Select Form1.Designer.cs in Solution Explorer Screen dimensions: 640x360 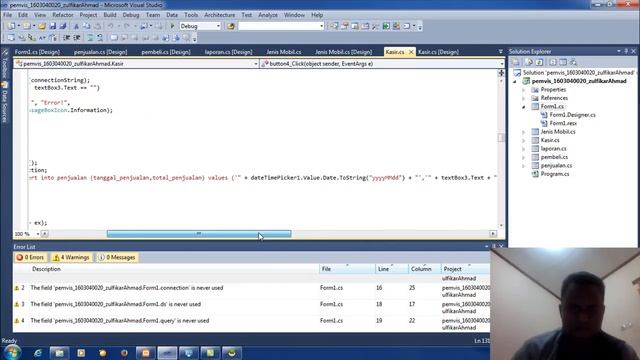pyautogui.click(x=572, y=115)
